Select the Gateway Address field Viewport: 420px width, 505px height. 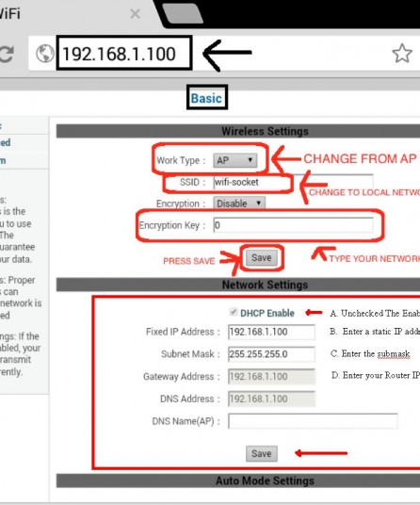click(x=271, y=377)
